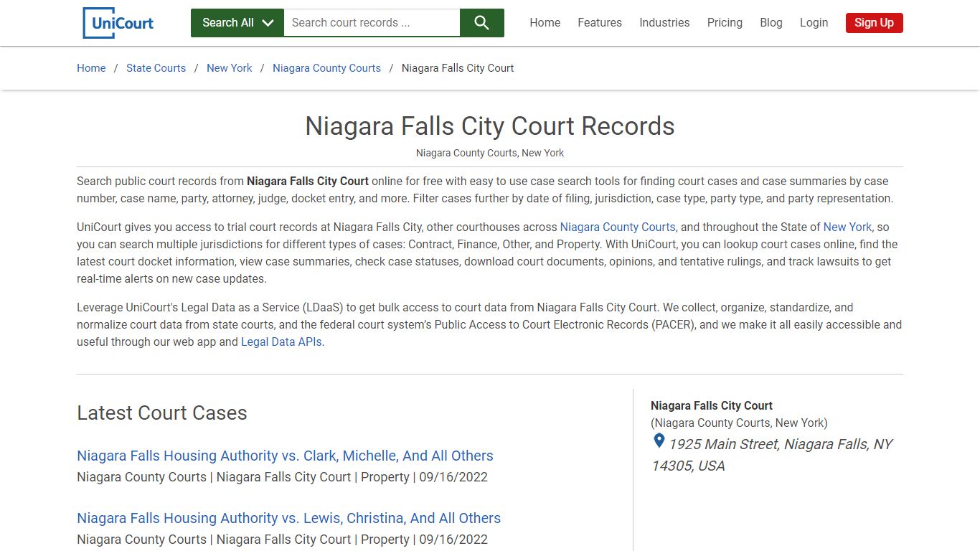Click address 1925 Main Street, Niagara Falls
Screen dimensions: 980x551
[x=772, y=455]
